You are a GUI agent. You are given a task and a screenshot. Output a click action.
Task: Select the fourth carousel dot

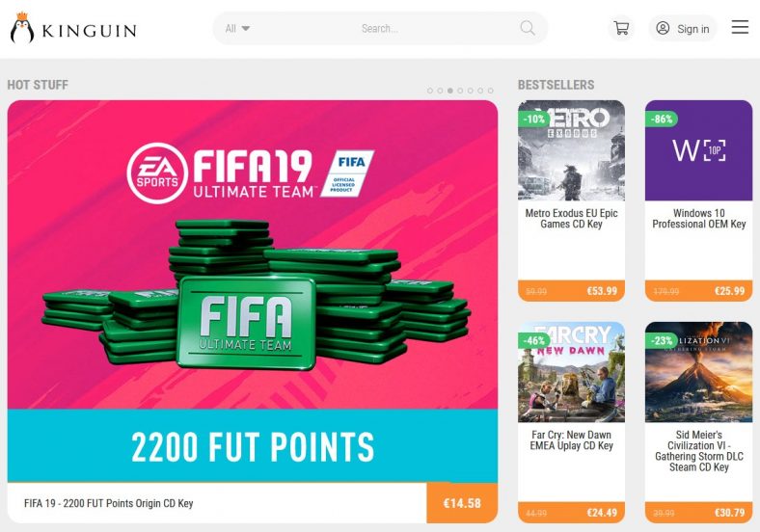(460, 91)
